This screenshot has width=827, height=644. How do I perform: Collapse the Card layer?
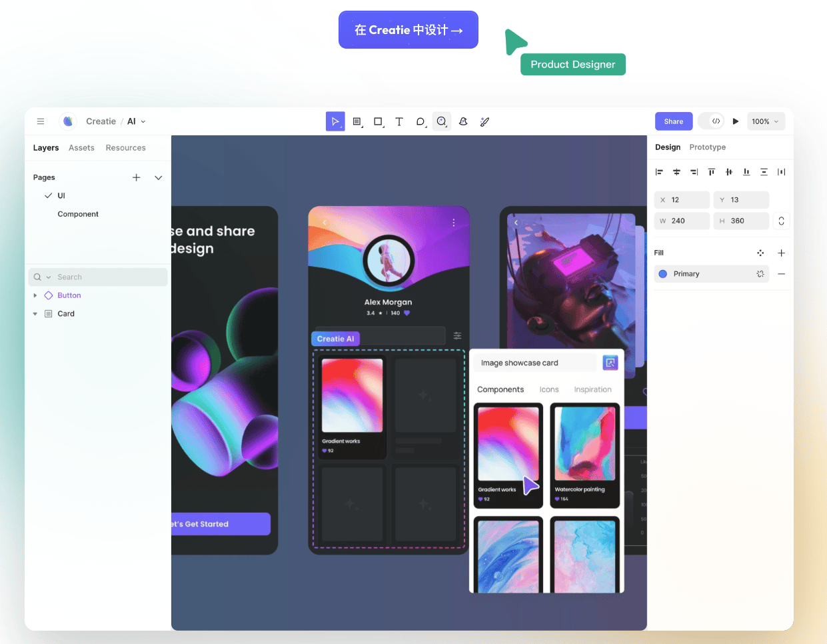coord(35,314)
